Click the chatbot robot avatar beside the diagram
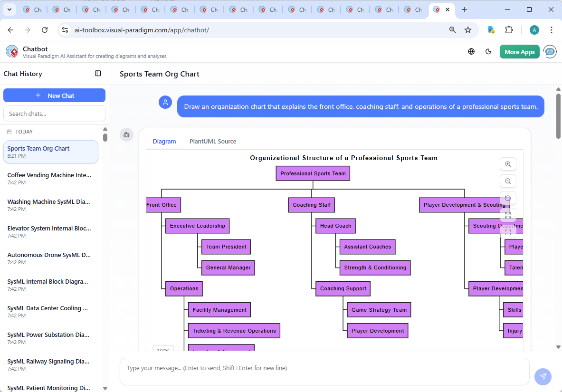The width and height of the screenshot is (562, 392). pyautogui.click(x=126, y=134)
